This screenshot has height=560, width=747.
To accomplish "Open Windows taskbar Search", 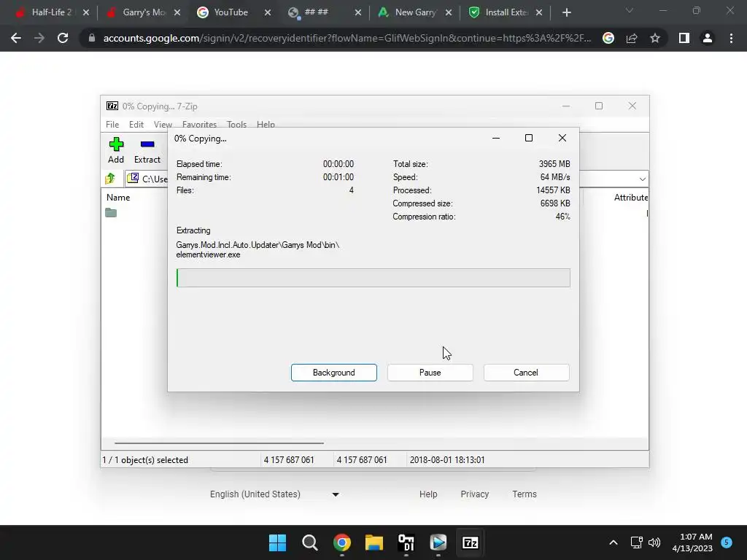I will (x=309, y=542).
